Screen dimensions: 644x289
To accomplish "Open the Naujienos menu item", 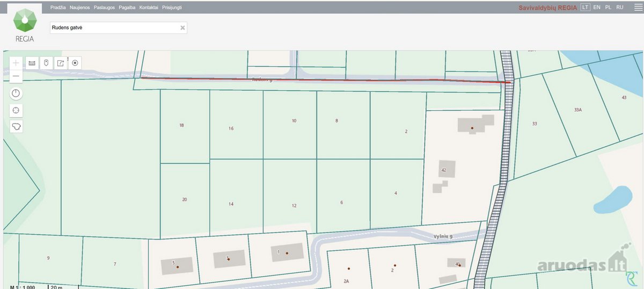I will (x=79, y=8).
